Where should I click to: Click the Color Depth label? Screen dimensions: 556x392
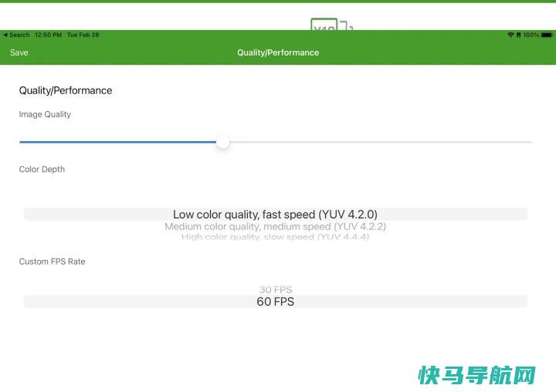click(x=42, y=170)
